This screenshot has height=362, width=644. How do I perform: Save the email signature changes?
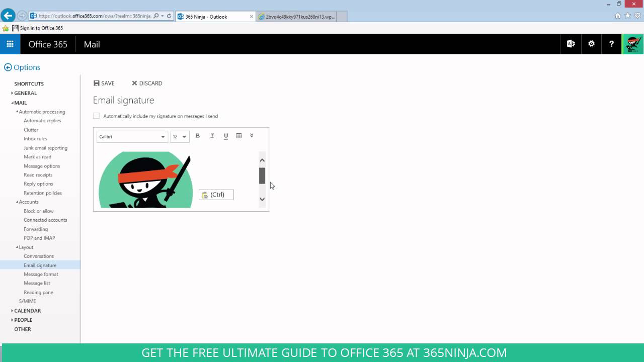pos(104,83)
